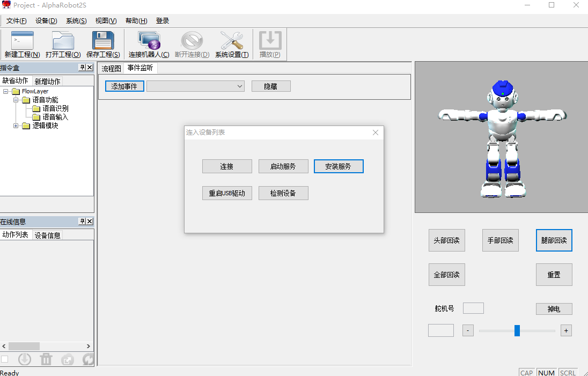
Task: Save project using 保存工程(S) icon
Action: tap(103, 44)
